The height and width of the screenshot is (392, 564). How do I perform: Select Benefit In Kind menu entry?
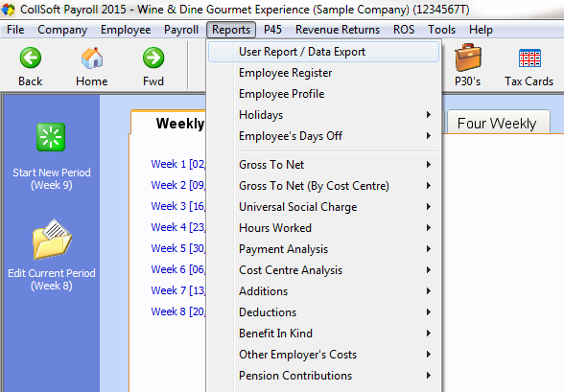(323, 334)
